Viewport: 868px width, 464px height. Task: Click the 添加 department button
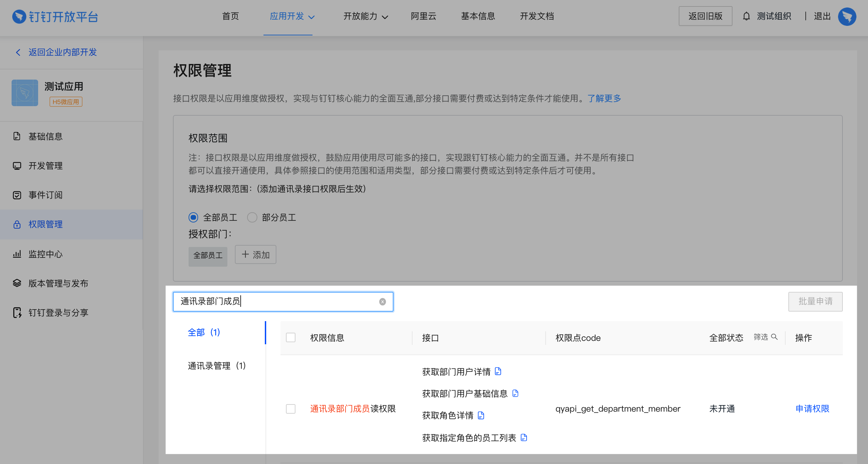[x=255, y=254]
